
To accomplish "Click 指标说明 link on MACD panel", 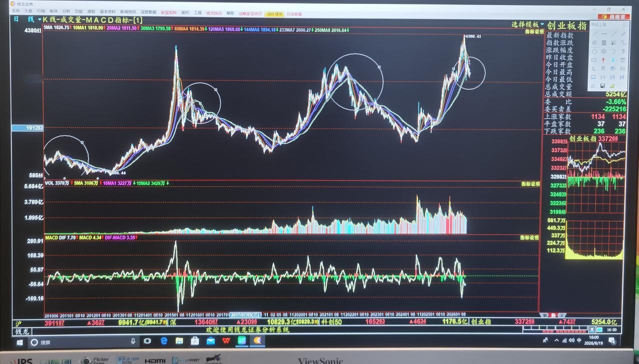I will (529, 237).
